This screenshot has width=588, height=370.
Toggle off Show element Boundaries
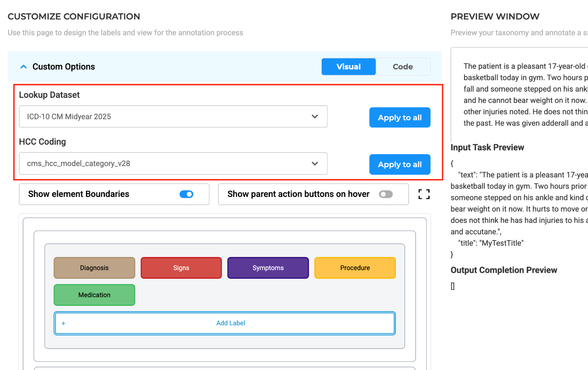point(186,194)
